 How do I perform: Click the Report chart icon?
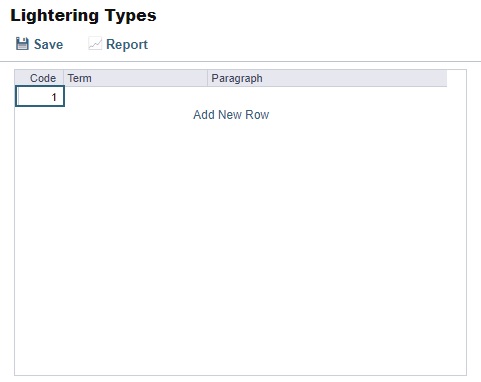[x=95, y=44]
